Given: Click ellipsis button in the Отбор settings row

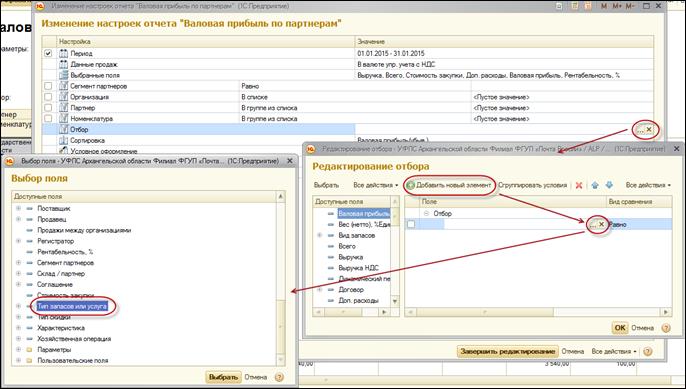Looking at the screenshot, I should (640, 130).
